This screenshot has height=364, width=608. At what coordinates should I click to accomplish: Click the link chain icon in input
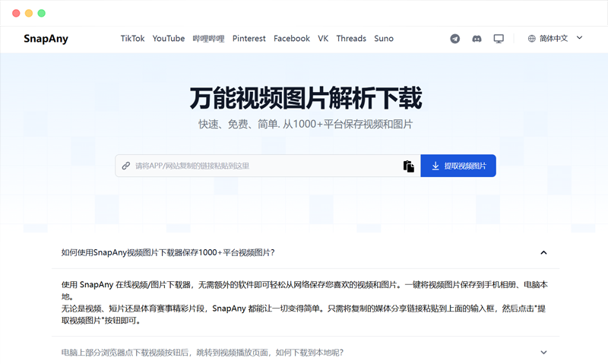pyautogui.click(x=125, y=166)
